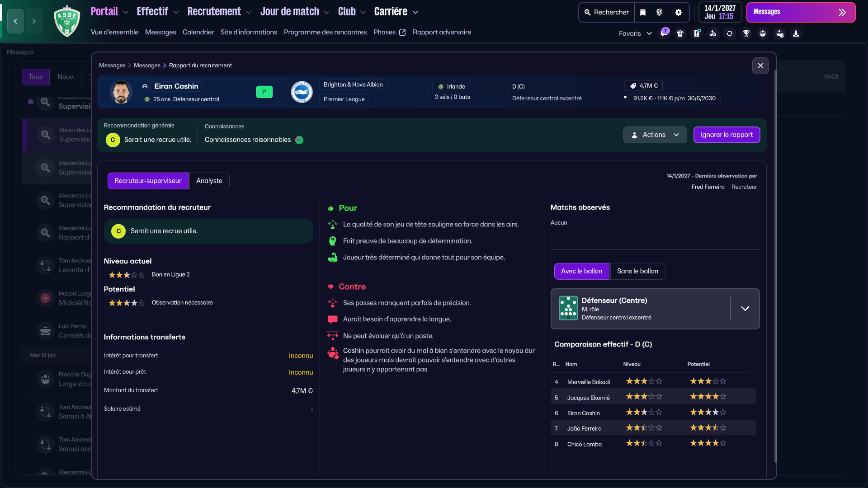
Task: Open the Recrutement menu
Action: tap(219, 12)
